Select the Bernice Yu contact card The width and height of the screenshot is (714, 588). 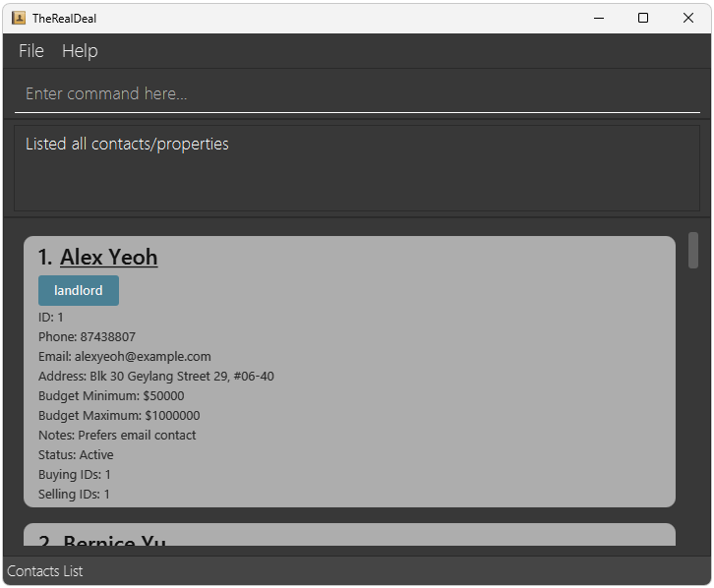(349, 537)
